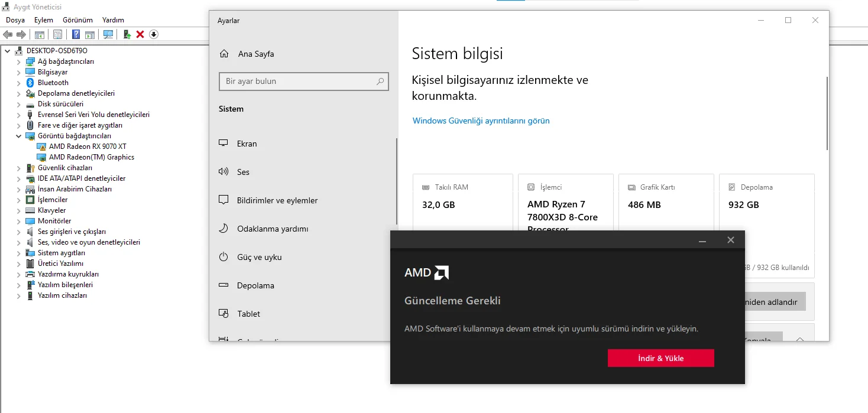Open Windows Güvenliği ayrıntılarını görün link
Image resolution: width=868 pixels, height=413 pixels.
[x=481, y=121]
